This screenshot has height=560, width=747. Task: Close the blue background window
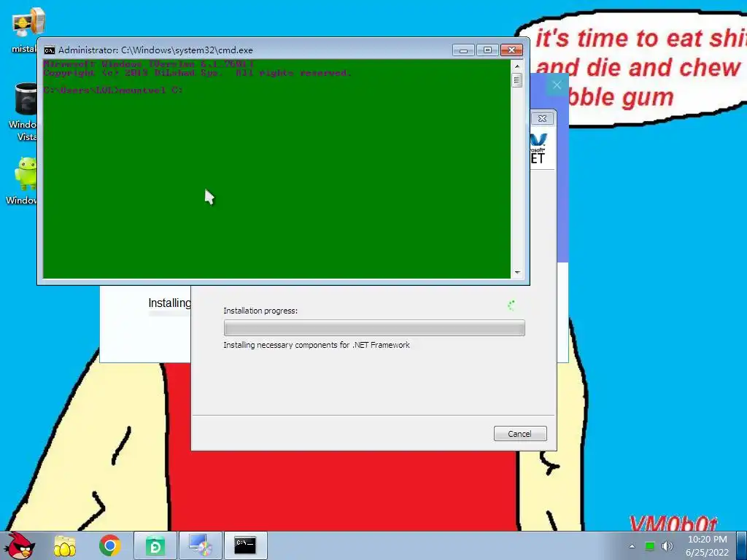(x=557, y=85)
